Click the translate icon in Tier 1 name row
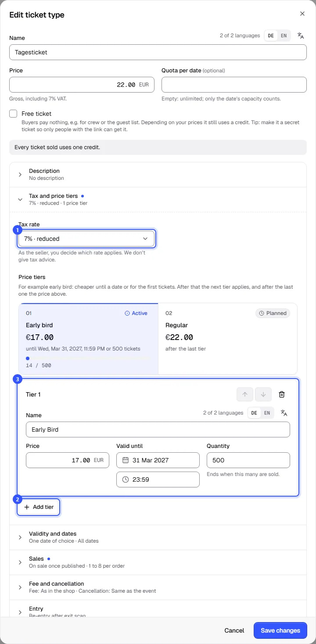Image resolution: width=316 pixels, height=644 pixels. point(284,413)
